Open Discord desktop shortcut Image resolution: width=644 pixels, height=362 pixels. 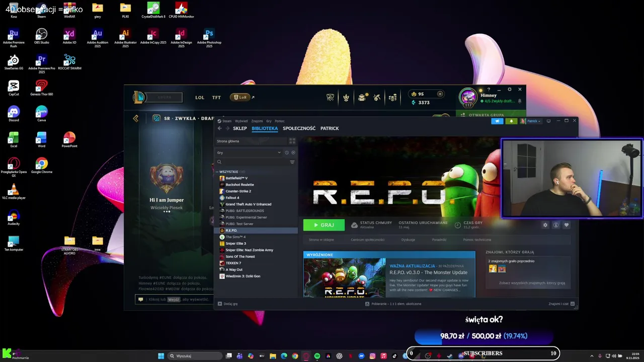pos(14,113)
